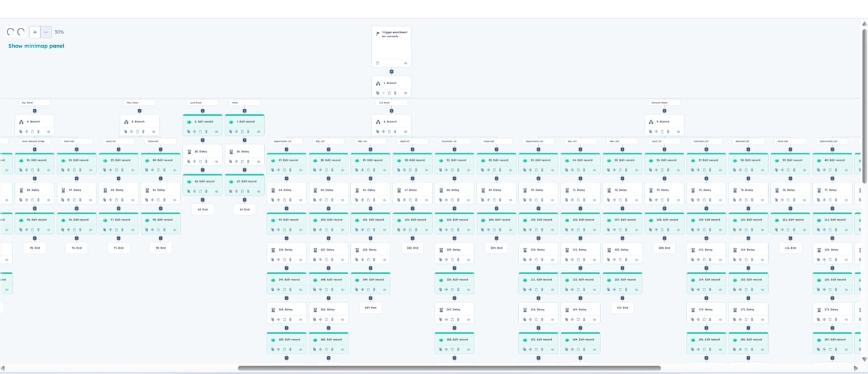Click the eye icon on 1. Branch

405,93
